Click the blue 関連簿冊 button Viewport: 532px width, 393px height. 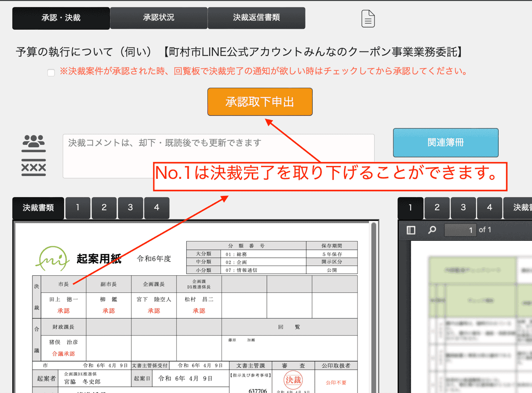pos(446,143)
